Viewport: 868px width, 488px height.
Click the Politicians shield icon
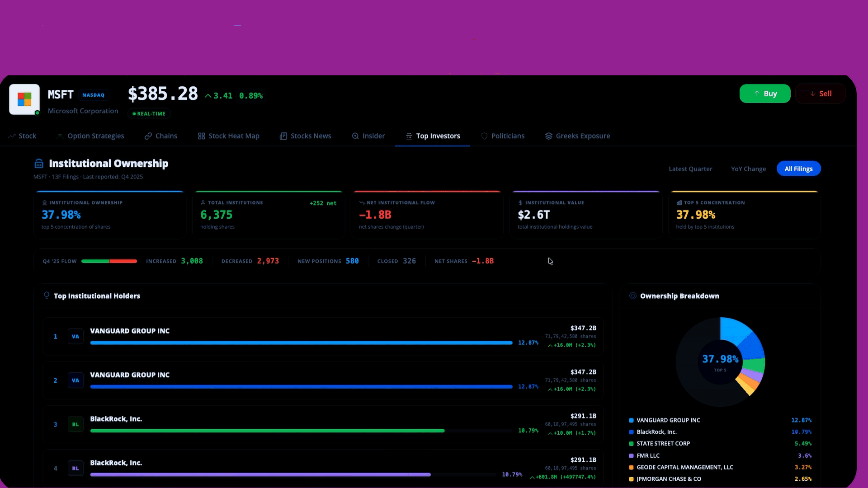pos(484,136)
